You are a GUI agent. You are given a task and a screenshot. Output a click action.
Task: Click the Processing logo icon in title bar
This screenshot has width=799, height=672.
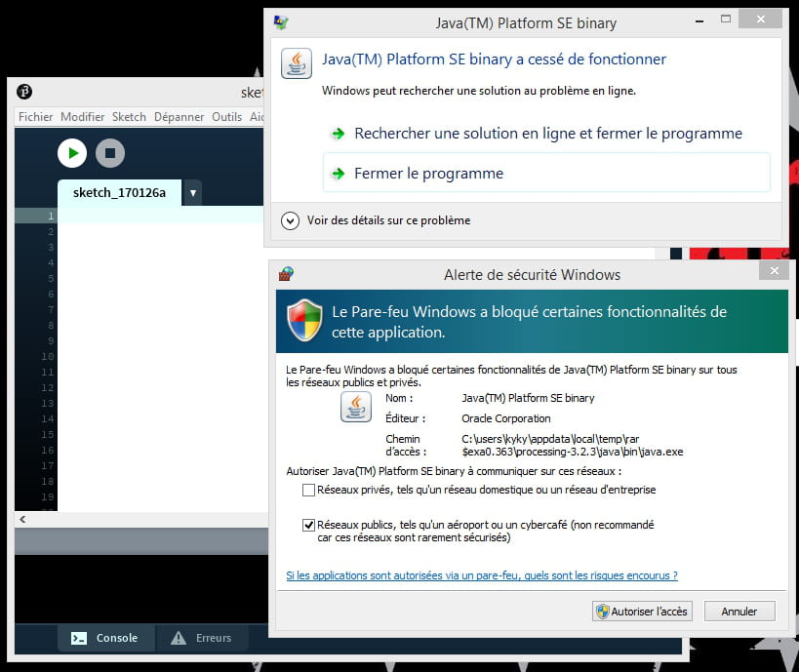(x=24, y=92)
